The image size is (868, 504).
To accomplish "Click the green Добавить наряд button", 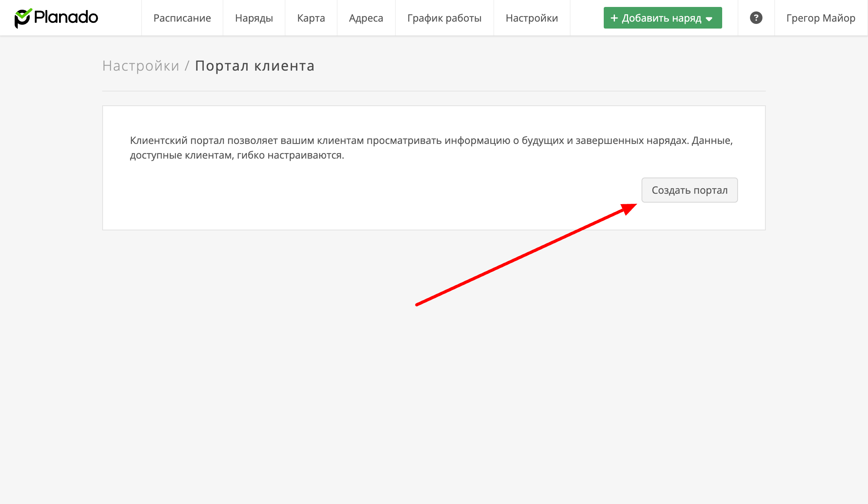I will [662, 18].
